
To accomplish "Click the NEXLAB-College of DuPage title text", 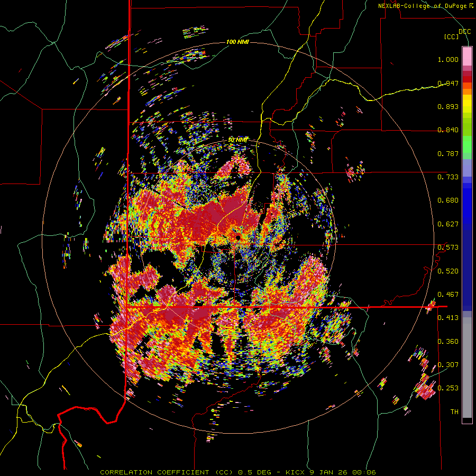I will pyautogui.click(x=426, y=6).
